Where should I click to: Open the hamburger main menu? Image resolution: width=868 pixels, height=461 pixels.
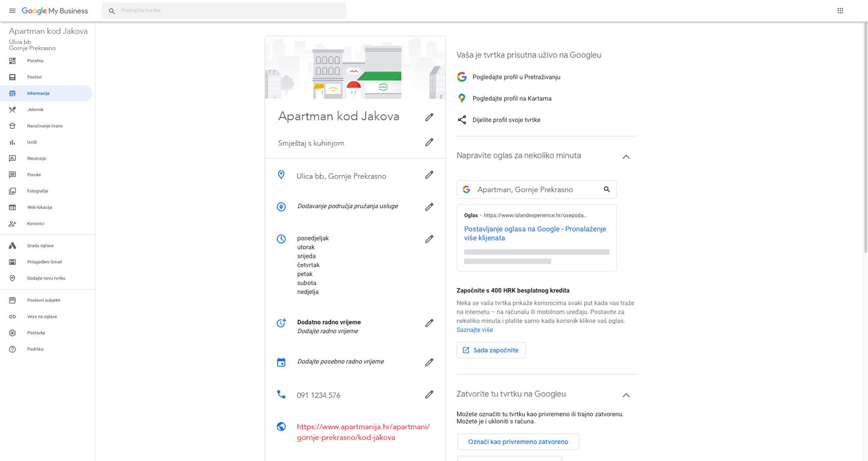[12, 11]
